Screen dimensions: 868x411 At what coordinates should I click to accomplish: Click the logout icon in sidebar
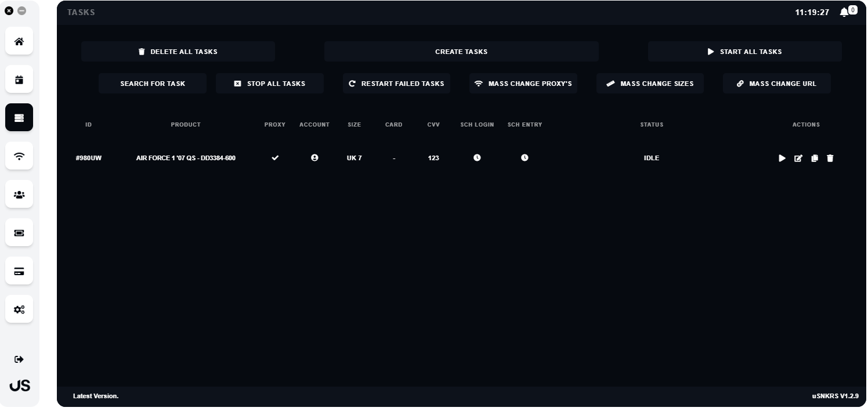click(x=19, y=359)
